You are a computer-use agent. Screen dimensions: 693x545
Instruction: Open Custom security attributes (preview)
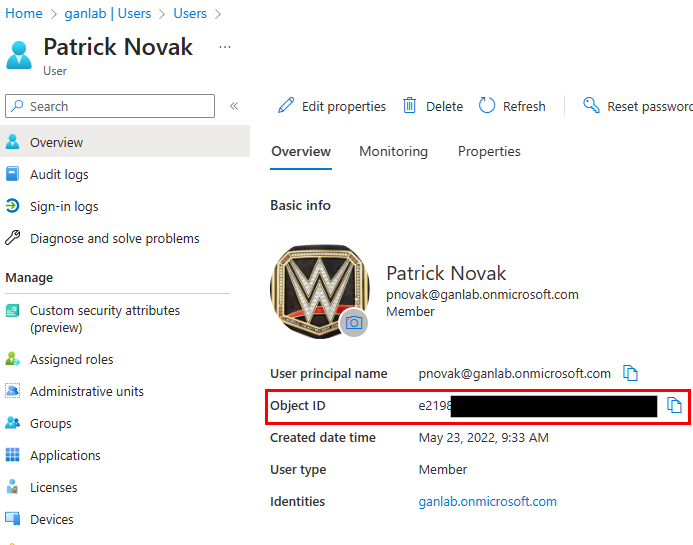click(104, 319)
